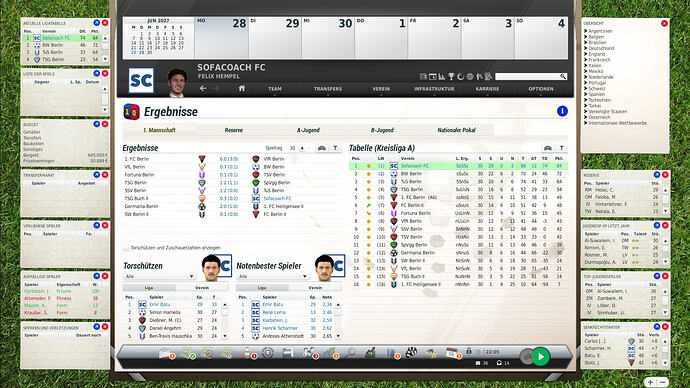690x388 pixels.
Task: Click the magnifier scouting icon in bottom toolbar
Action: 351,353
